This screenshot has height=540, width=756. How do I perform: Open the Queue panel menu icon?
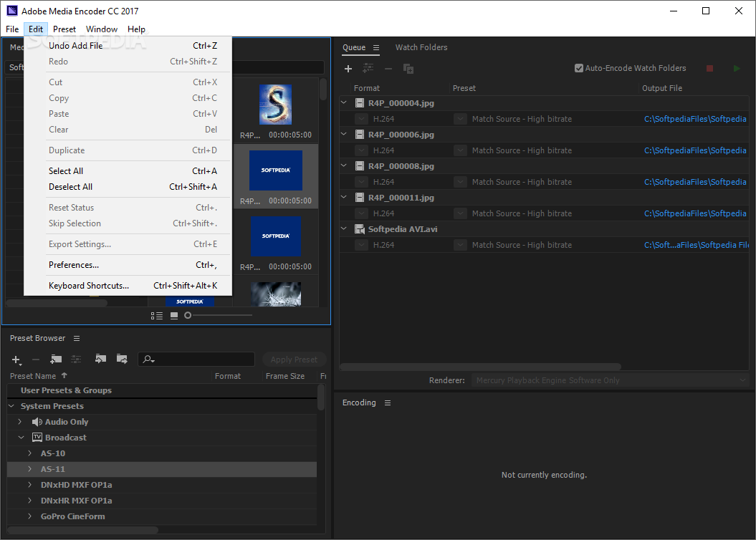tap(376, 48)
